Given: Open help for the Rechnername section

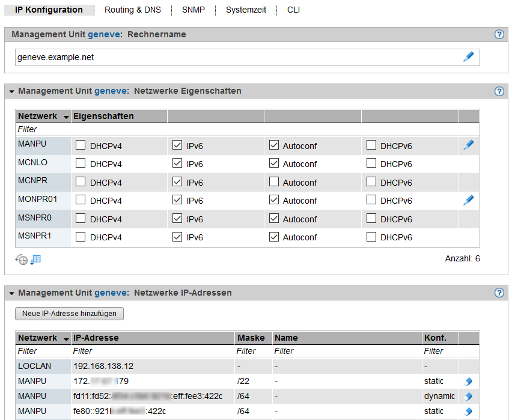Looking at the screenshot, I should pyautogui.click(x=499, y=35).
